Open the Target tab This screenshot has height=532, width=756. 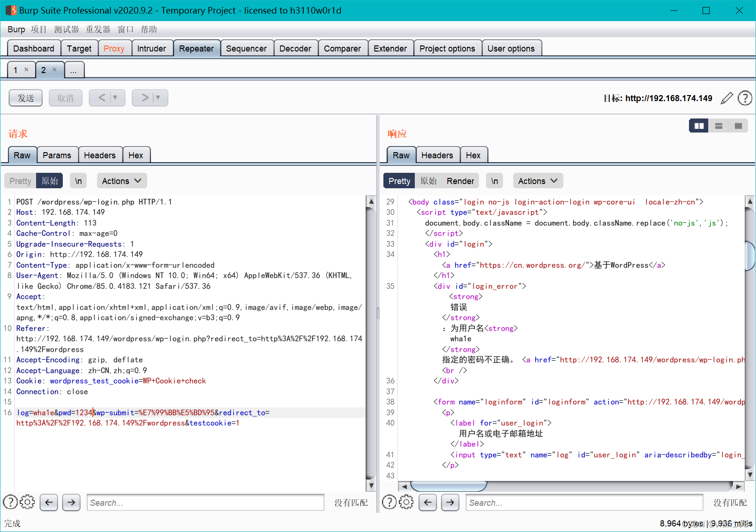coord(79,49)
